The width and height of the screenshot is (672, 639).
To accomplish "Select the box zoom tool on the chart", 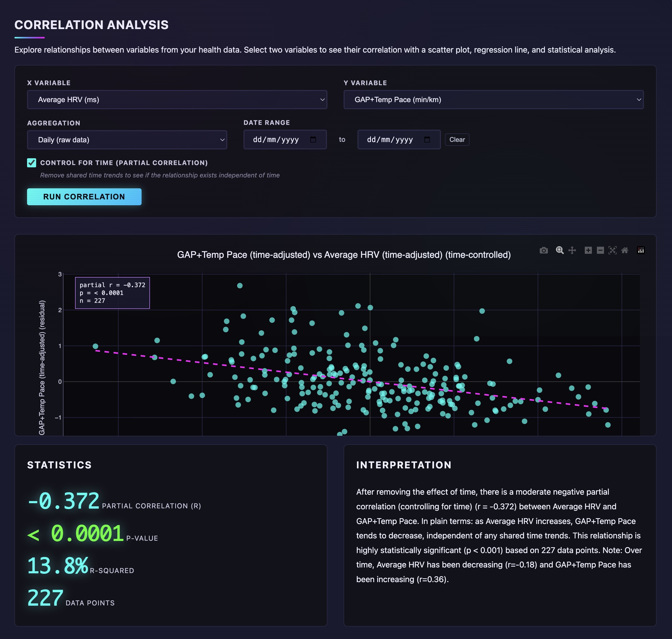I will [560, 250].
